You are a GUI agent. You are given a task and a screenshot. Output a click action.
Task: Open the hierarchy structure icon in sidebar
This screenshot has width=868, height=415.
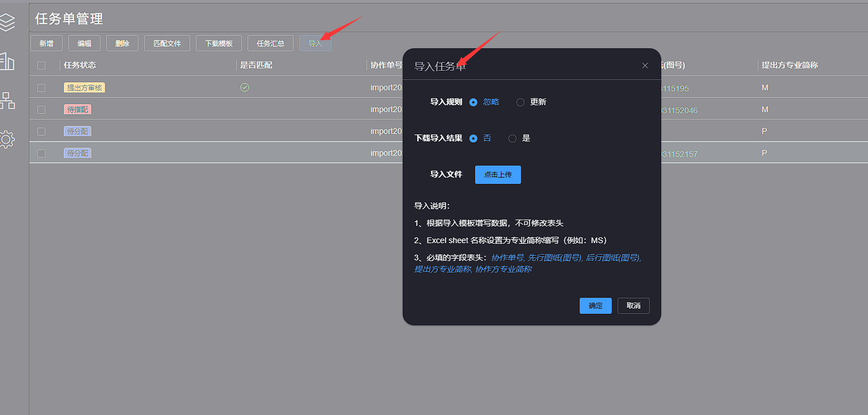coord(7,101)
